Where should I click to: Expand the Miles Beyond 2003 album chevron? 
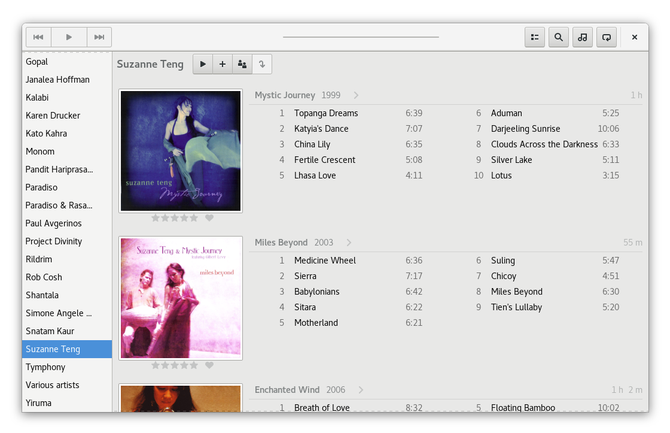(x=349, y=242)
